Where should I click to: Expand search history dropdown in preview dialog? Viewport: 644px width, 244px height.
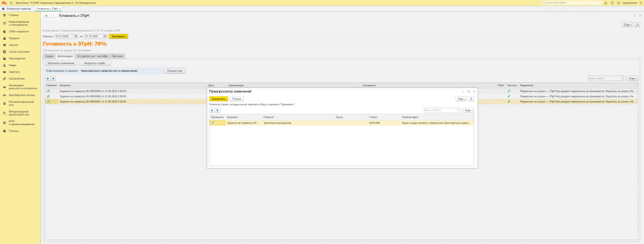pyautogui.click(x=459, y=110)
